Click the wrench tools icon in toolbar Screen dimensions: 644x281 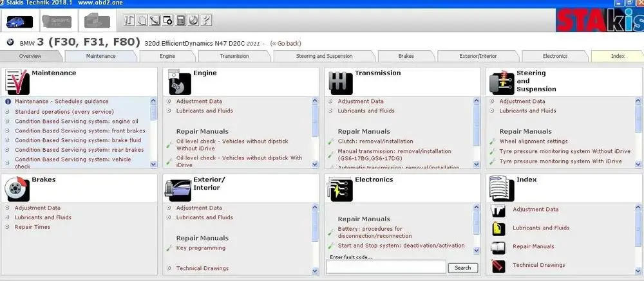tap(129, 20)
